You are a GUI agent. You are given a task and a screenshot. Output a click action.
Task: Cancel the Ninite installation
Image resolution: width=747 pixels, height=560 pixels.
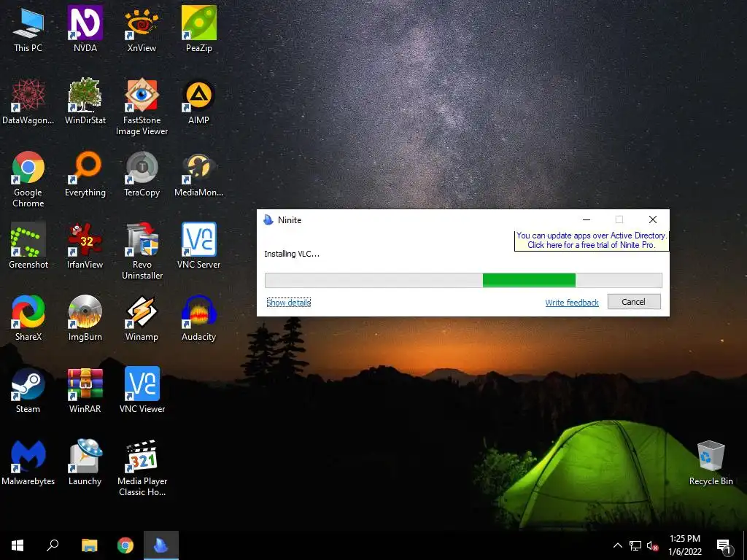click(634, 302)
